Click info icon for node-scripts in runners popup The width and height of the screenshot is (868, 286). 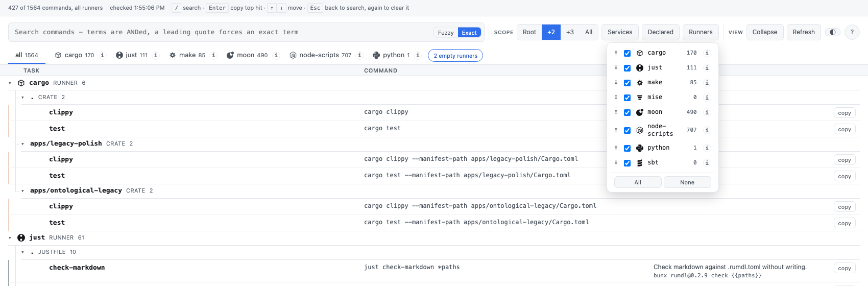point(707,130)
